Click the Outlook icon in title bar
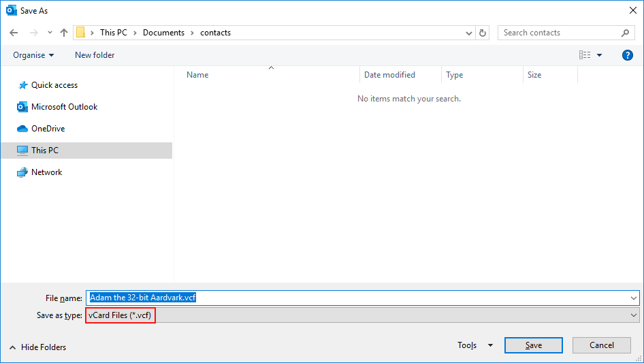 (x=11, y=11)
